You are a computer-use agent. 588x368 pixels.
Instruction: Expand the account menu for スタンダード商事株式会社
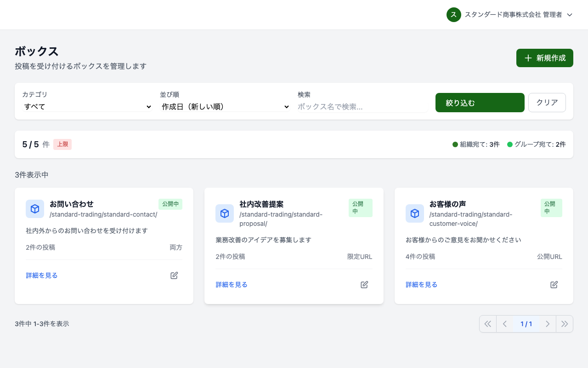pyautogui.click(x=570, y=15)
